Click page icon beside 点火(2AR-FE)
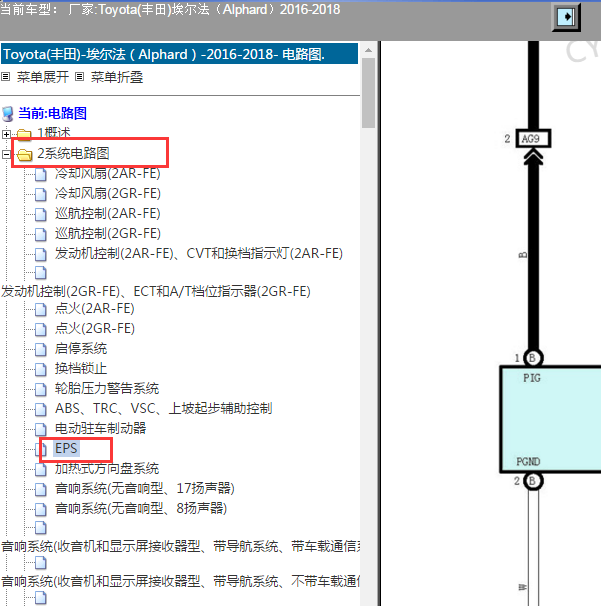Image resolution: width=601 pixels, height=606 pixels. [x=41, y=309]
